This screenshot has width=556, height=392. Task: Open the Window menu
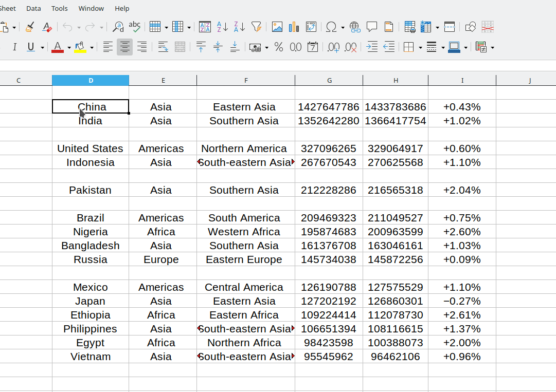[91, 8]
